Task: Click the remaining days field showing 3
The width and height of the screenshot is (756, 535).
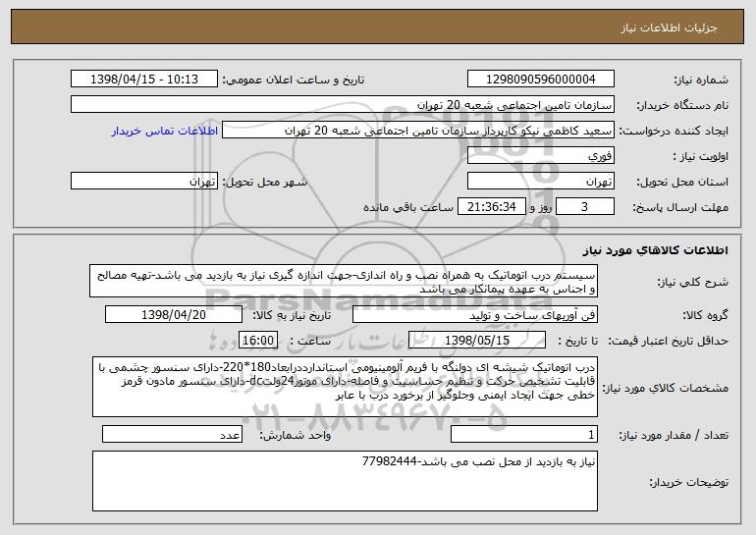Action: [585, 207]
